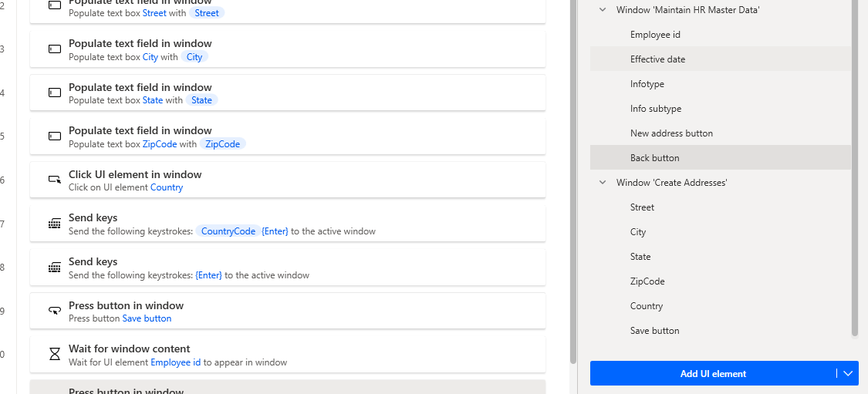The image size is (868, 394).
Task: Click the ZipCode variable chip
Action: point(222,144)
